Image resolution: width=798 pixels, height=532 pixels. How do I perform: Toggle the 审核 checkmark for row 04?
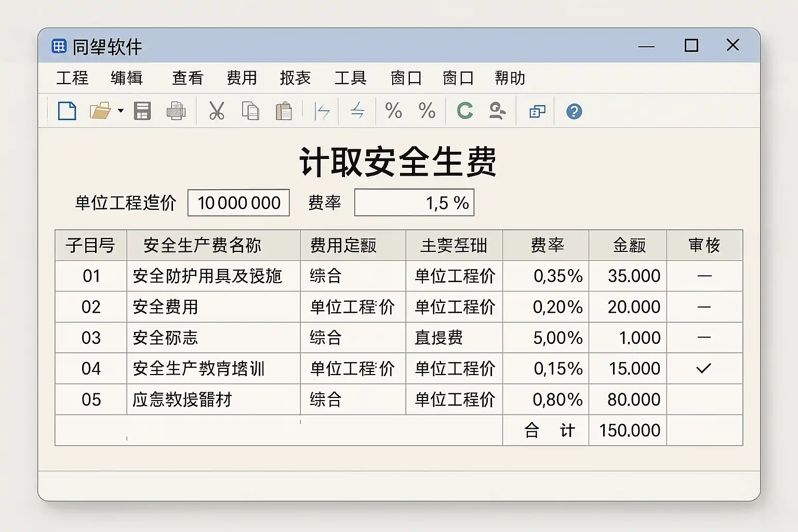704,368
